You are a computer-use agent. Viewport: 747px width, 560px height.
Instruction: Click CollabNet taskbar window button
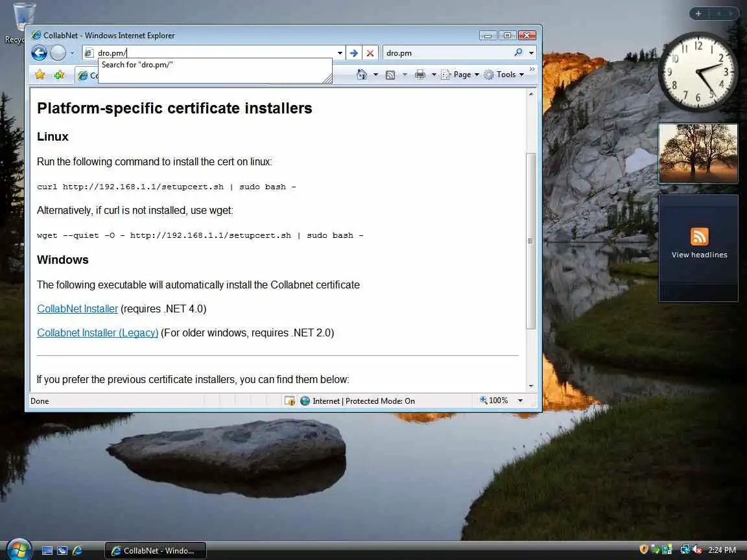coord(156,550)
